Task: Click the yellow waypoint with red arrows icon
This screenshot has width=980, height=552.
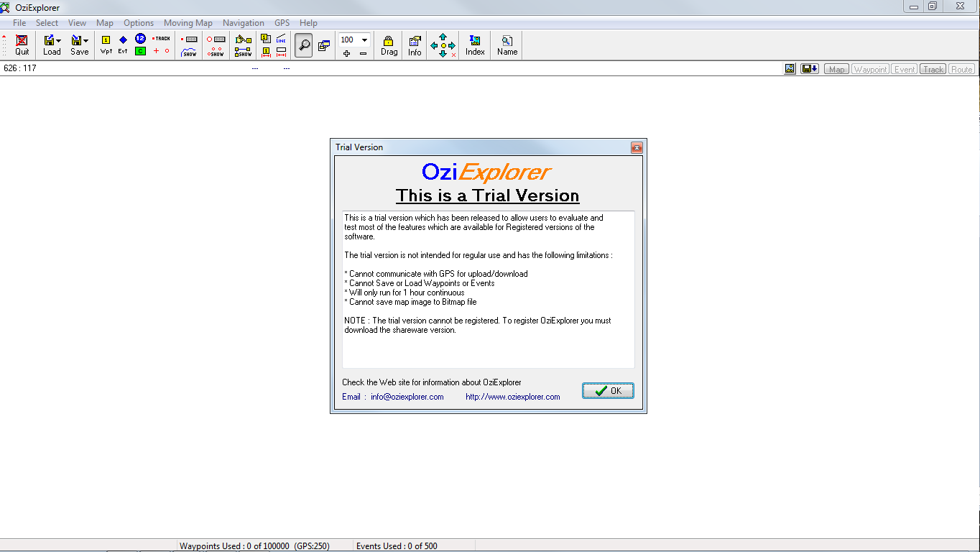Action: click(x=266, y=52)
